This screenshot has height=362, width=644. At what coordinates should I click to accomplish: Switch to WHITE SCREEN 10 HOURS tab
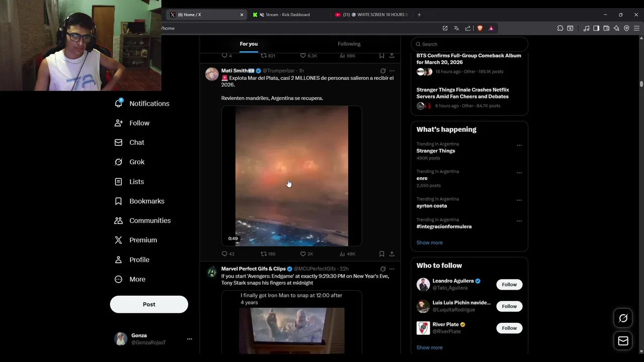pos(372,15)
